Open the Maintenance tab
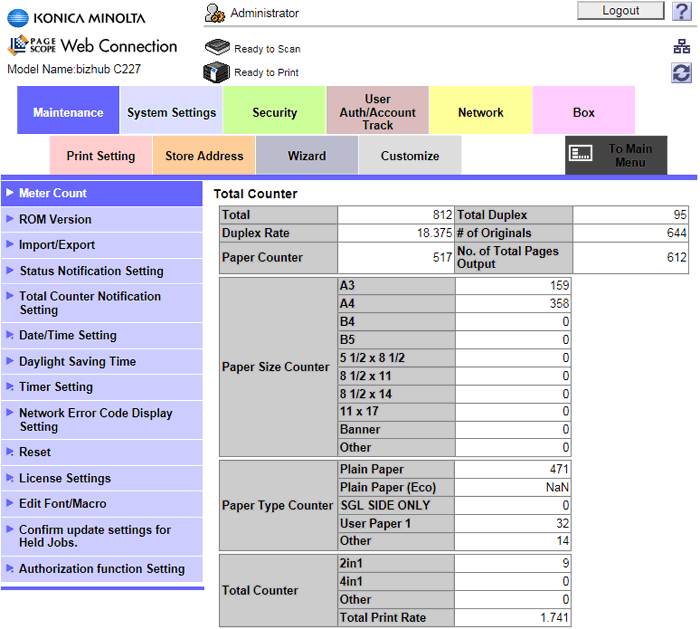Viewport: 700px width, 629px height. pyautogui.click(x=68, y=110)
